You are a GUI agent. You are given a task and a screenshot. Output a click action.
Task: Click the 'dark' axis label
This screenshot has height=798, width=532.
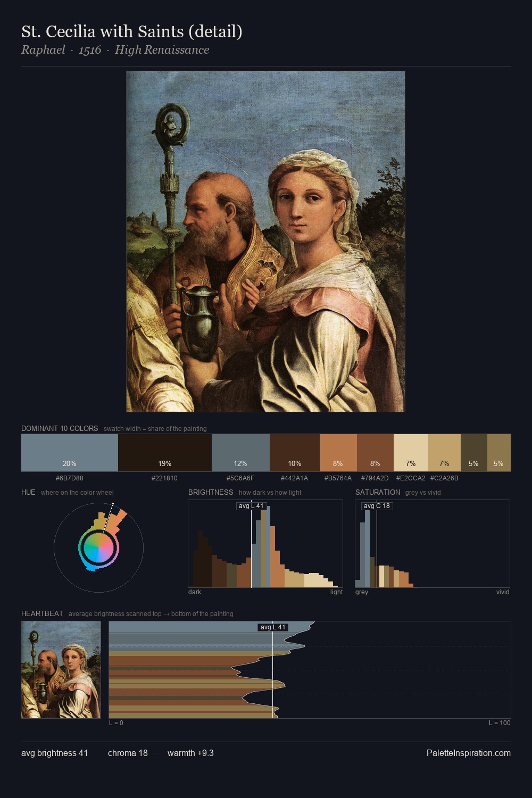coord(195,592)
